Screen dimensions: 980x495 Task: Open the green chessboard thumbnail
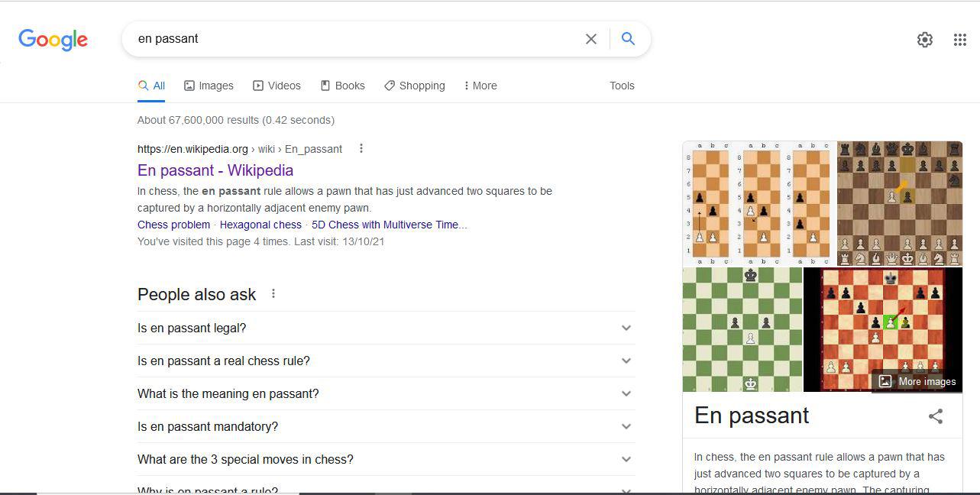point(742,329)
